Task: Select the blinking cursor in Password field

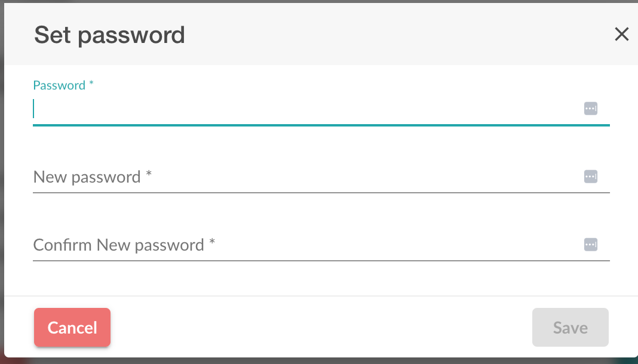Action: coord(34,109)
